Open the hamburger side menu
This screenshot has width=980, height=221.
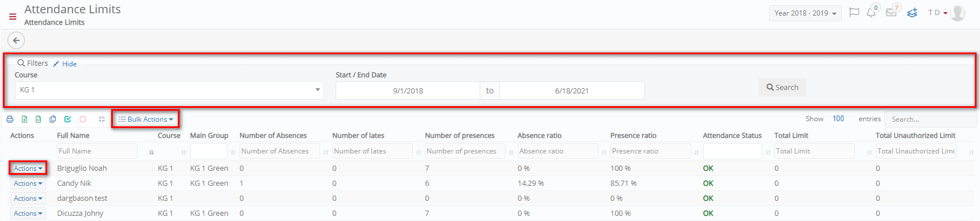point(13,17)
